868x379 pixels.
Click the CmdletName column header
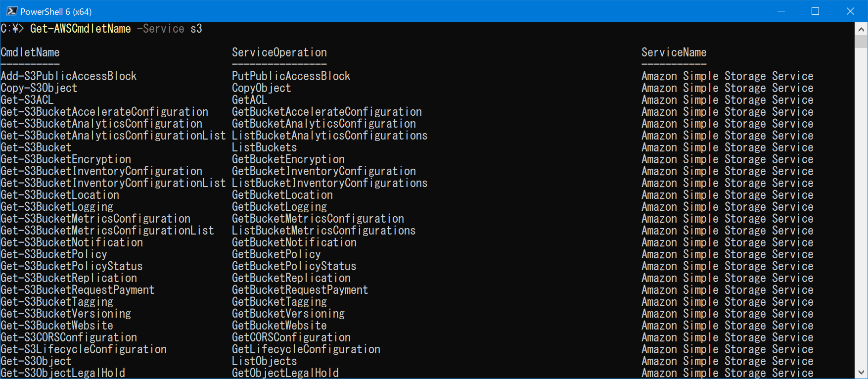pos(30,52)
